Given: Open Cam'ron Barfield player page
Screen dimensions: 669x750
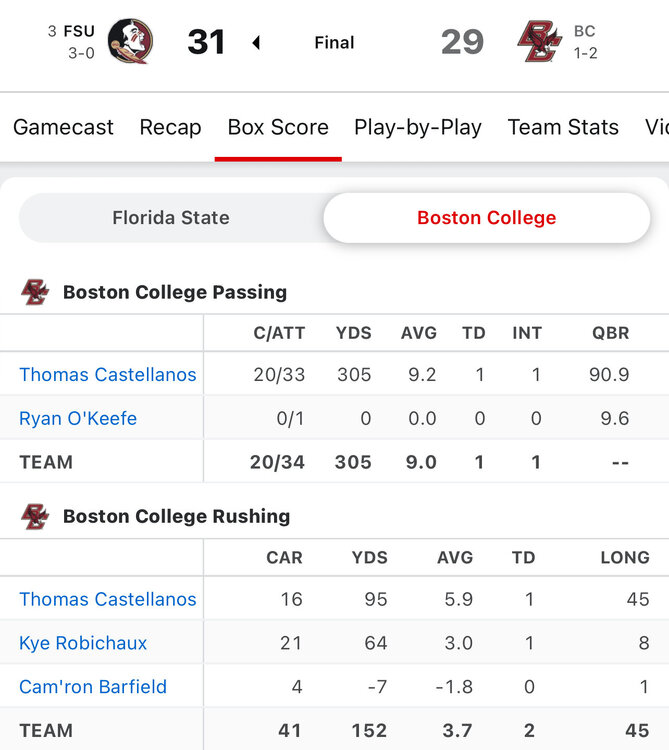Looking at the screenshot, I should (93, 687).
